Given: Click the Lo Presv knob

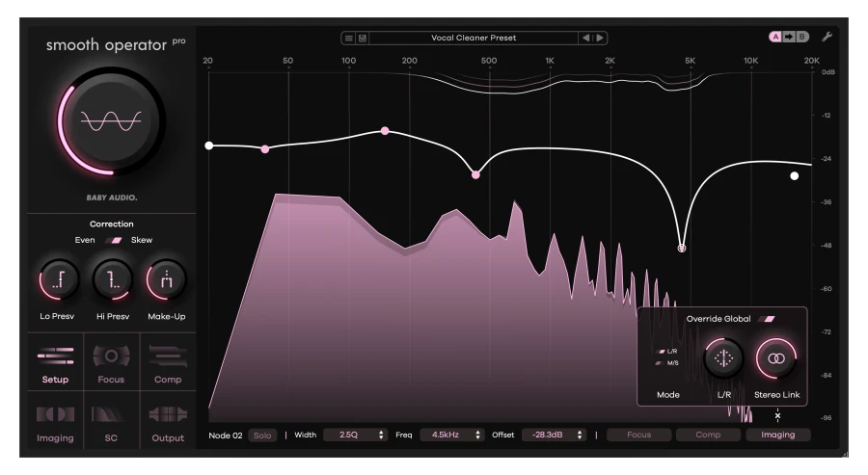Looking at the screenshot, I should coord(58,279).
